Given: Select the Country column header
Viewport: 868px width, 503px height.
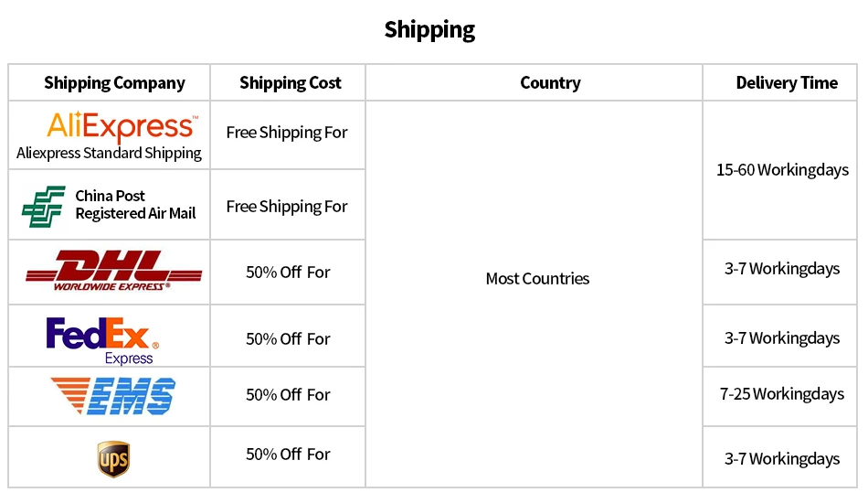Looking at the screenshot, I should click(x=550, y=83).
